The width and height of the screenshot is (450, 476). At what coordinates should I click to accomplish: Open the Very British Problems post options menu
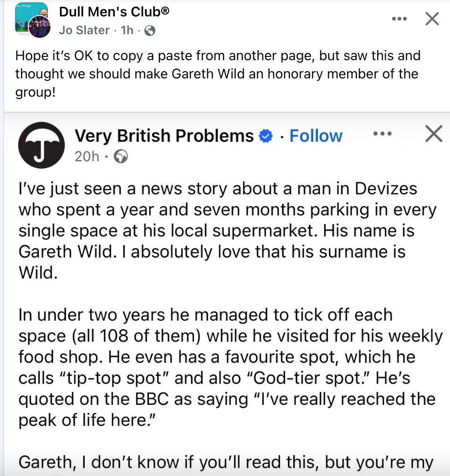(382, 134)
